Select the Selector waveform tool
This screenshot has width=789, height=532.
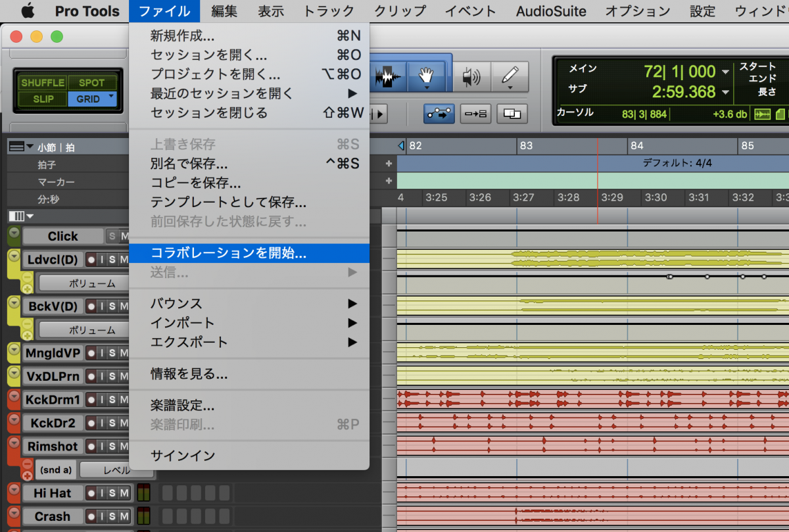(389, 77)
